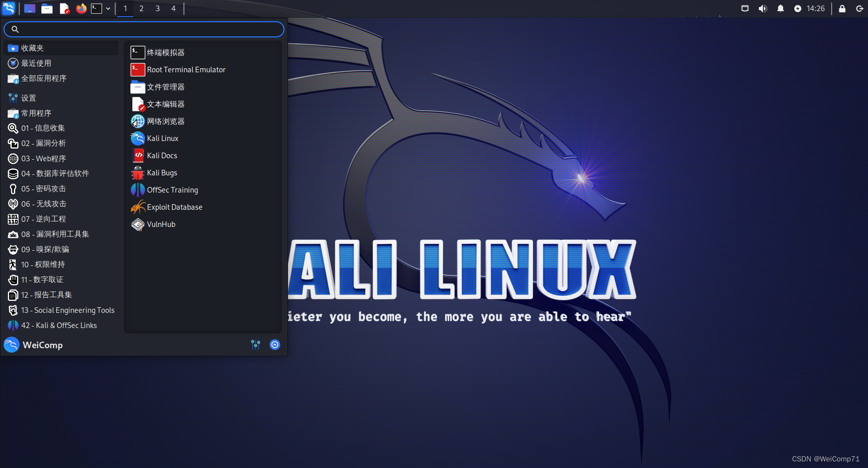Viewport: 868px width, 468px height.
Task: Open category 09 - 嗅探/欺骗
Action: (61, 250)
